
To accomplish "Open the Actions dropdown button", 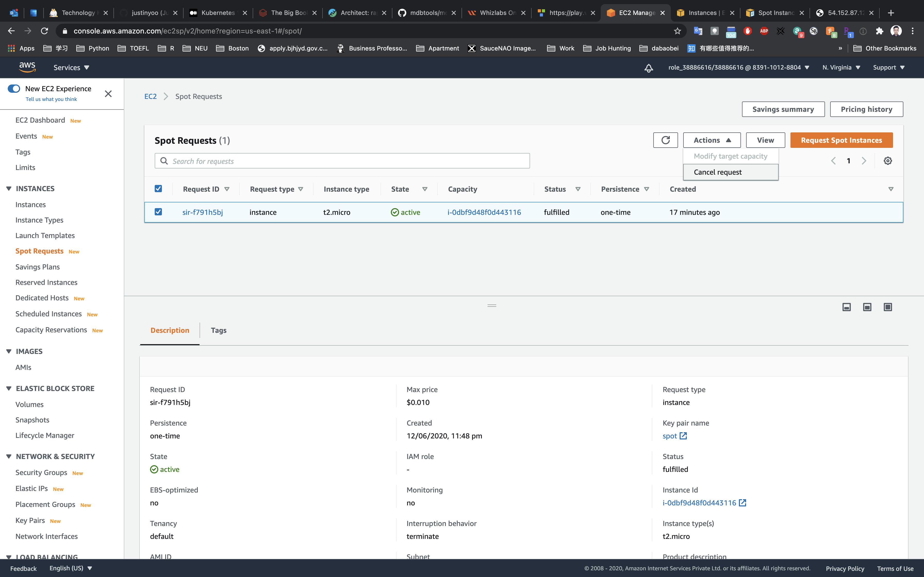I will coord(712,140).
